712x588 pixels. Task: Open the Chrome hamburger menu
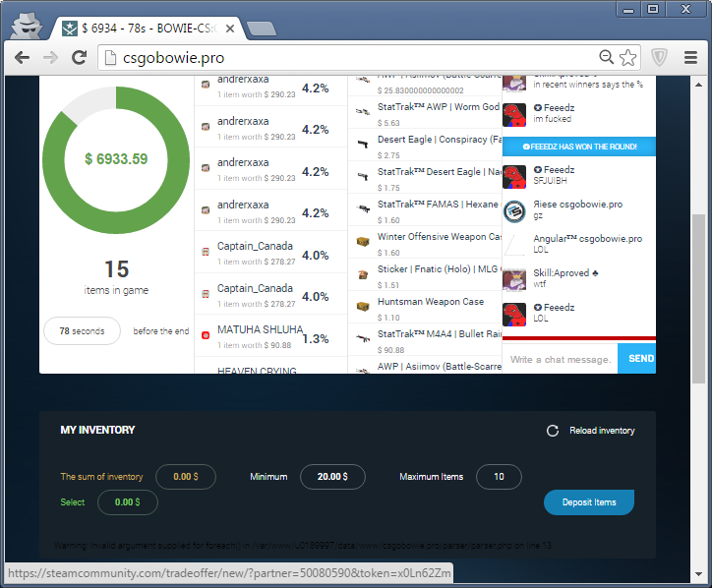pyautogui.click(x=690, y=58)
